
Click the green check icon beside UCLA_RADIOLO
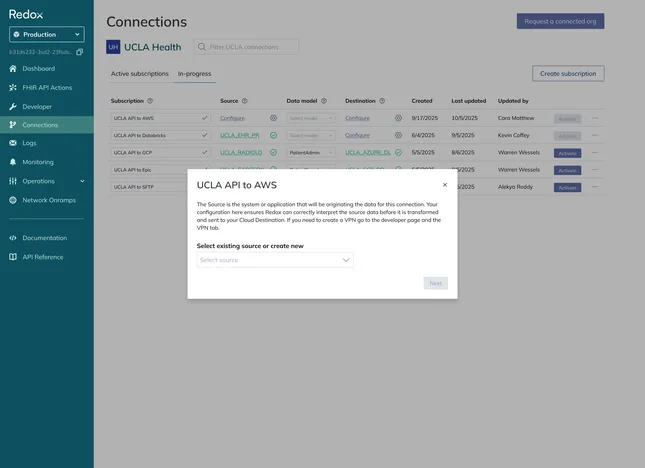pyautogui.click(x=273, y=153)
